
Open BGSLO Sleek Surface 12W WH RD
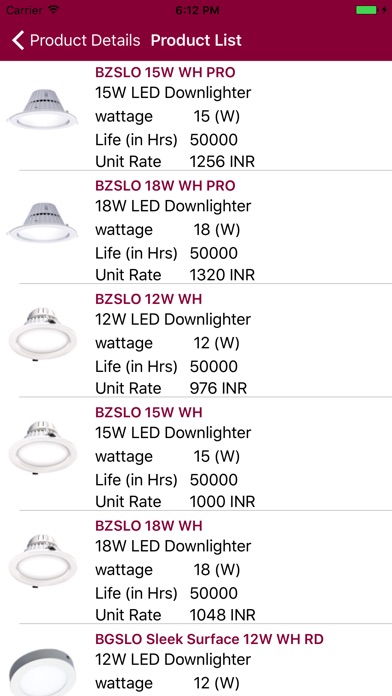click(209, 639)
